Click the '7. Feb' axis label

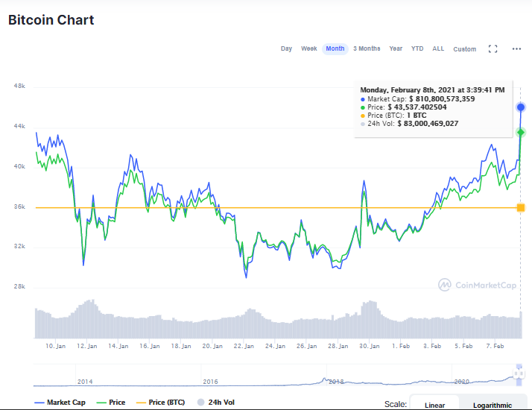495,346
